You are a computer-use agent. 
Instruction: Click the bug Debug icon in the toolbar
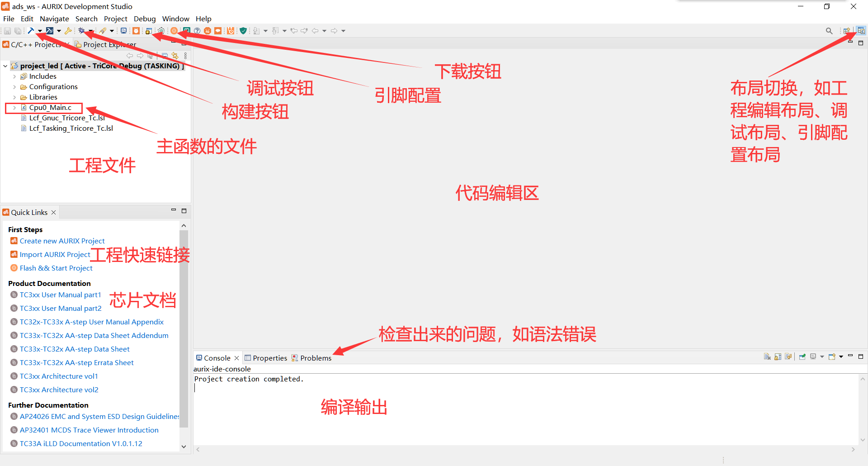[81, 31]
